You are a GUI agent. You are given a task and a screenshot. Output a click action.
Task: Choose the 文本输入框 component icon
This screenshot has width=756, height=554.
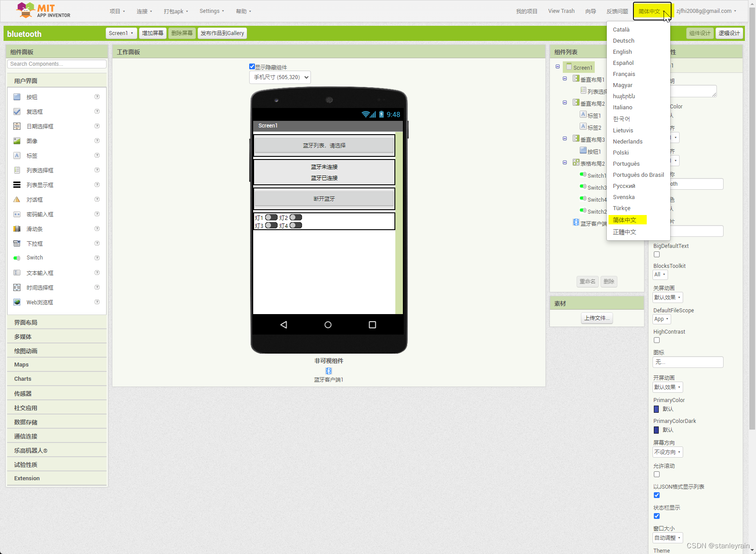(17, 273)
